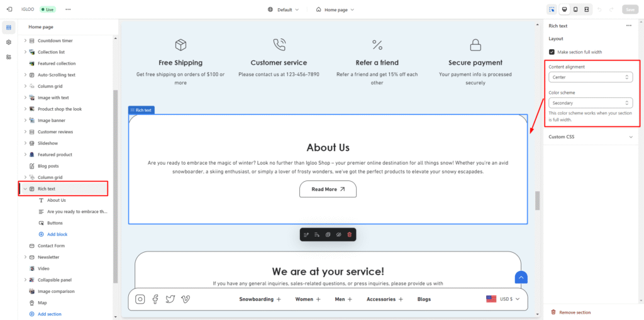
Task: Duplicate section from floating toolbar
Action: click(x=328, y=234)
